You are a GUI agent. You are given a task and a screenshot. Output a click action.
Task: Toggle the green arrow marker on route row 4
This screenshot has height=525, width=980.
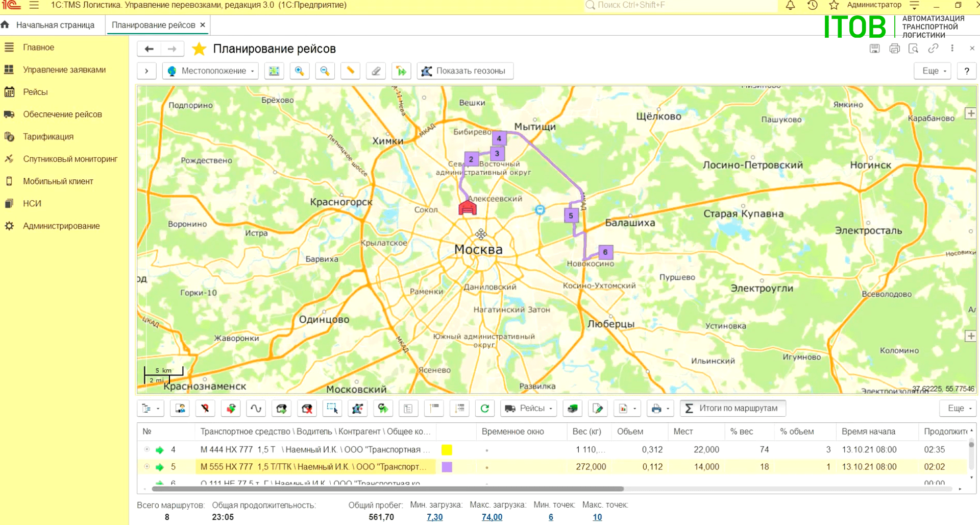[x=160, y=450]
